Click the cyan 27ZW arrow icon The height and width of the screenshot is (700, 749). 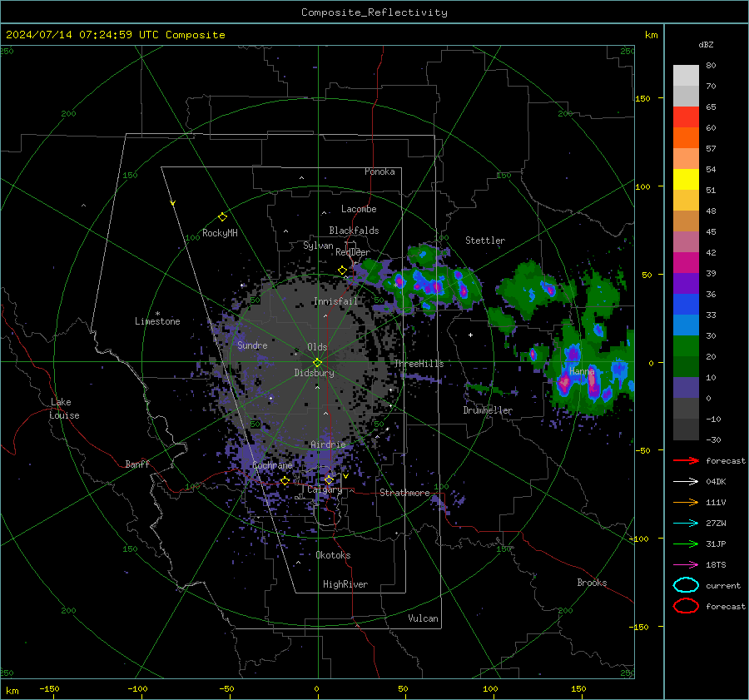pyautogui.click(x=686, y=524)
